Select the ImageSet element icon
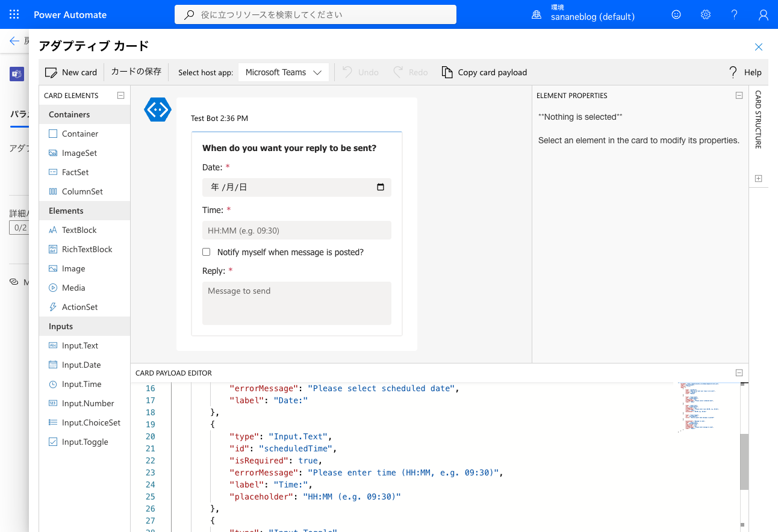The image size is (778, 532). click(53, 153)
